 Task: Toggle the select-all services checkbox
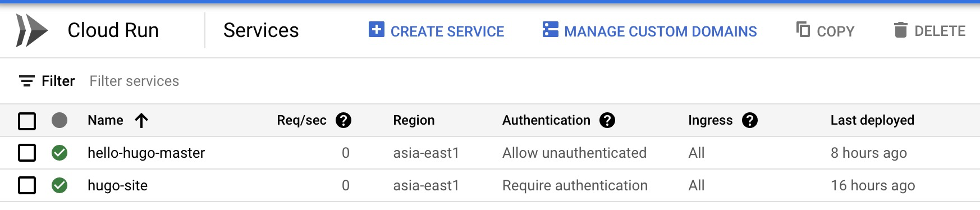[27, 121]
